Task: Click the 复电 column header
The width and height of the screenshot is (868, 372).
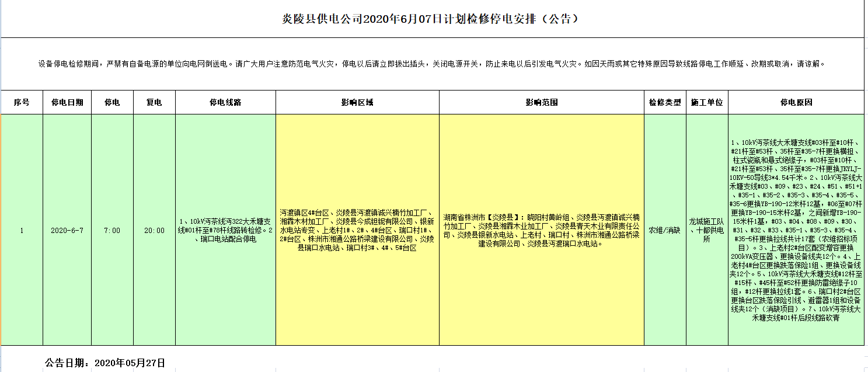Action: (154, 102)
